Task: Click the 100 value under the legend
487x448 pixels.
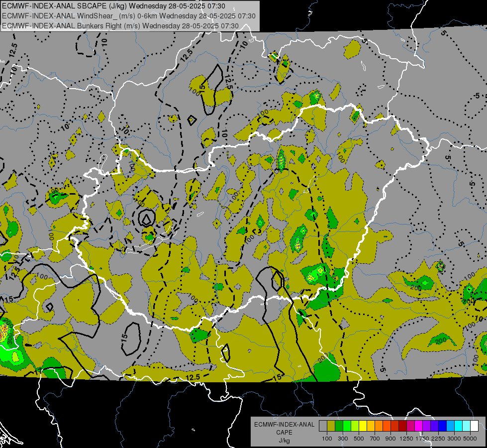Action: pos(327,439)
